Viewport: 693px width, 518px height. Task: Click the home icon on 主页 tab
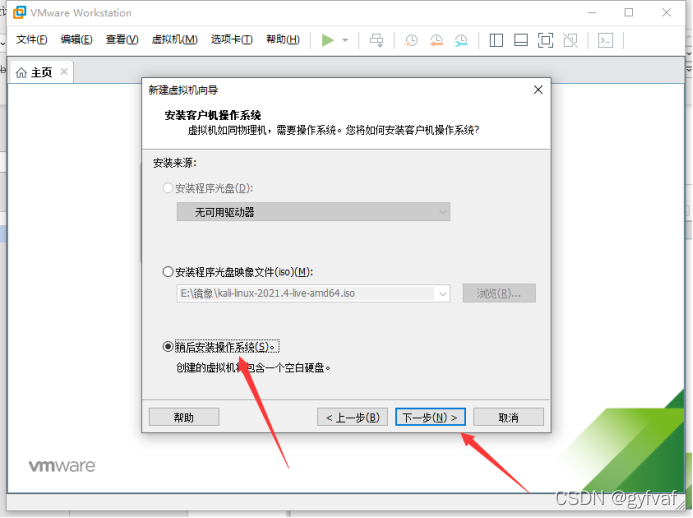(x=21, y=72)
